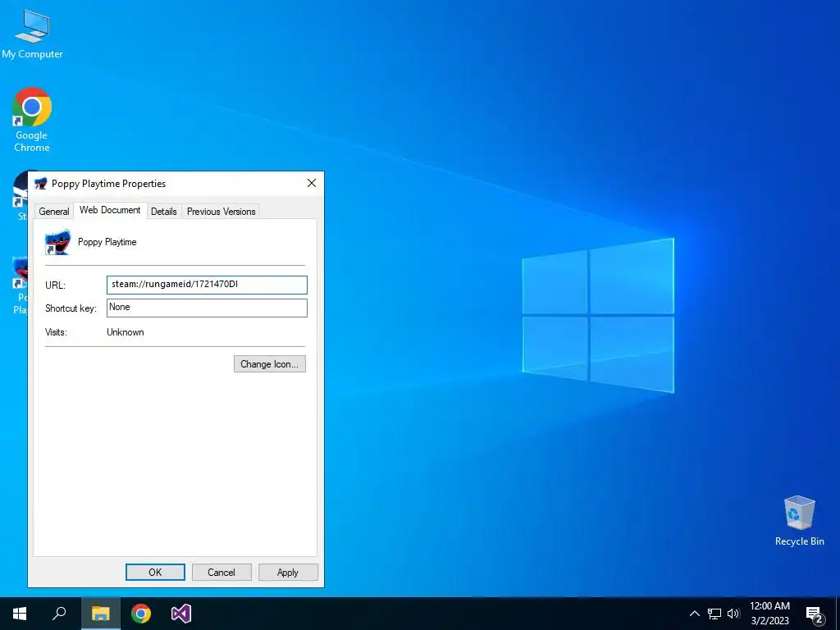
Task: Open File Explorer from the taskbar
Action: [x=100, y=614]
